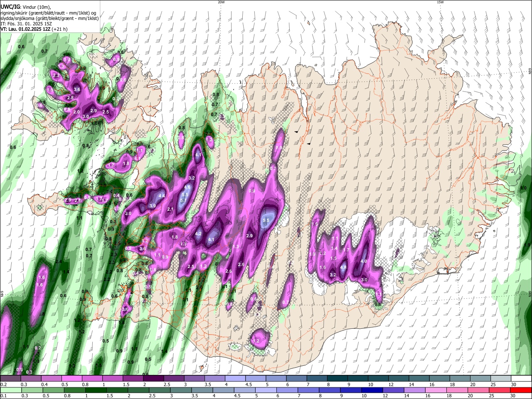This screenshot has width=532, height=399.
Task: Click the 0.2 label starting the snow scale
Action: point(3,384)
